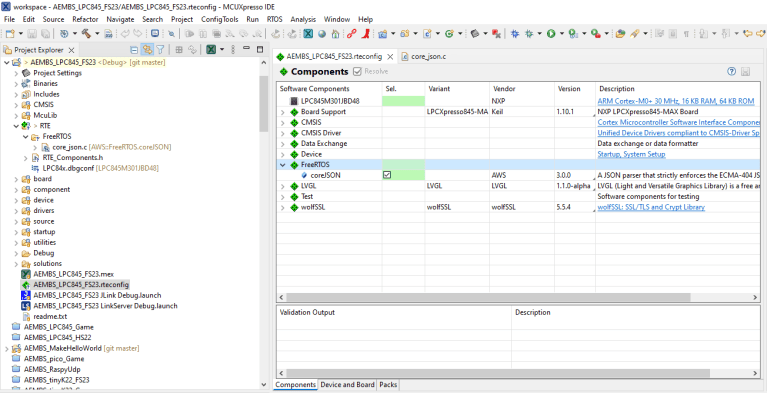Image resolution: width=767 pixels, height=393 pixels.
Task: Open the Unified Device Drivers link
Action: (679, 133)
